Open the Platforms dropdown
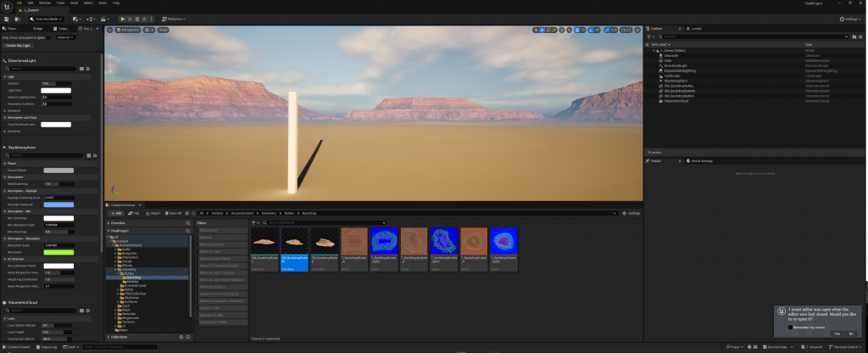 pyautogui.click(x=173, y=19)
